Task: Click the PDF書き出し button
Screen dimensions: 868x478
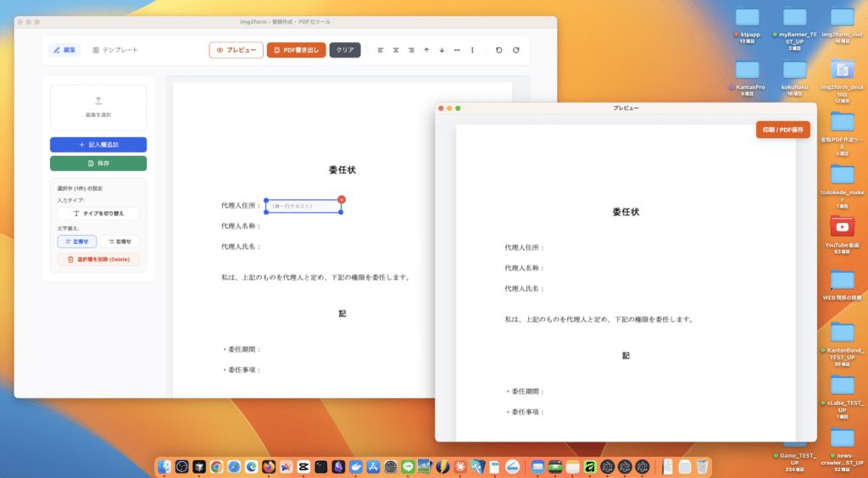Action: pyautogui.click(x=296, y=50)
